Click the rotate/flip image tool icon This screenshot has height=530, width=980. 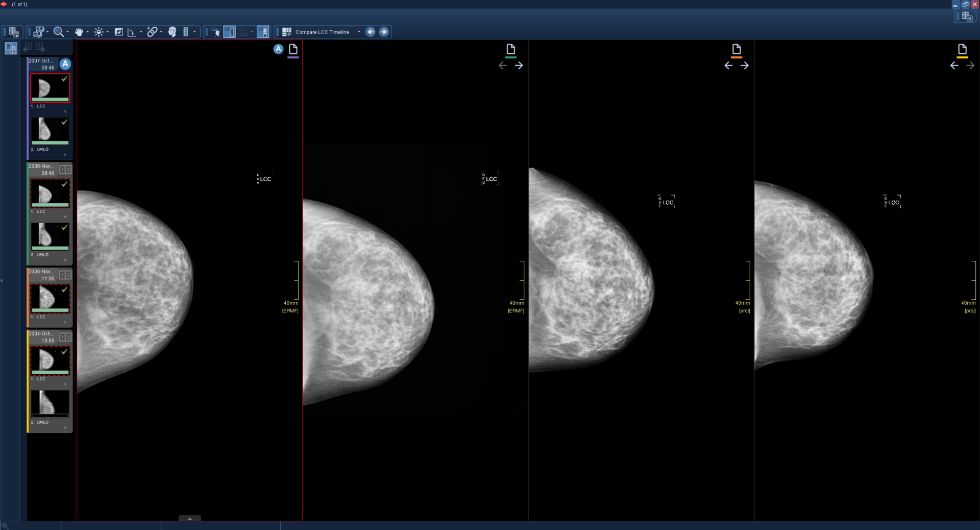39,32
